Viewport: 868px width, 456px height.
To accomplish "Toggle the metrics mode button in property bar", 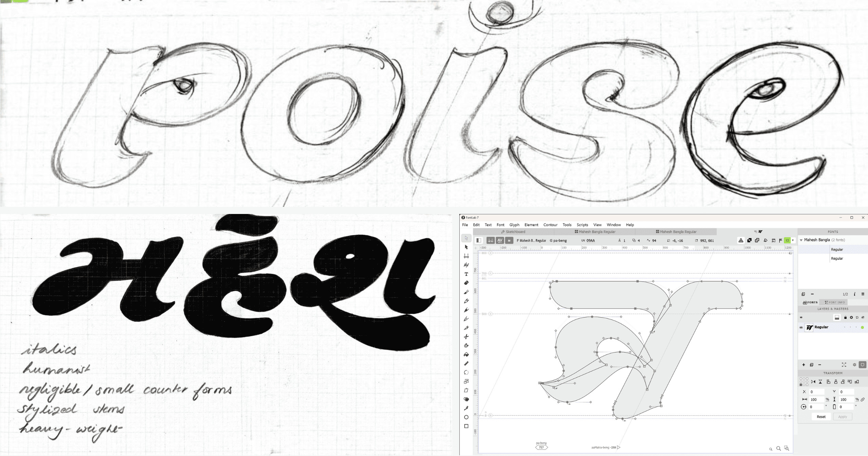I will pos(490,241).
